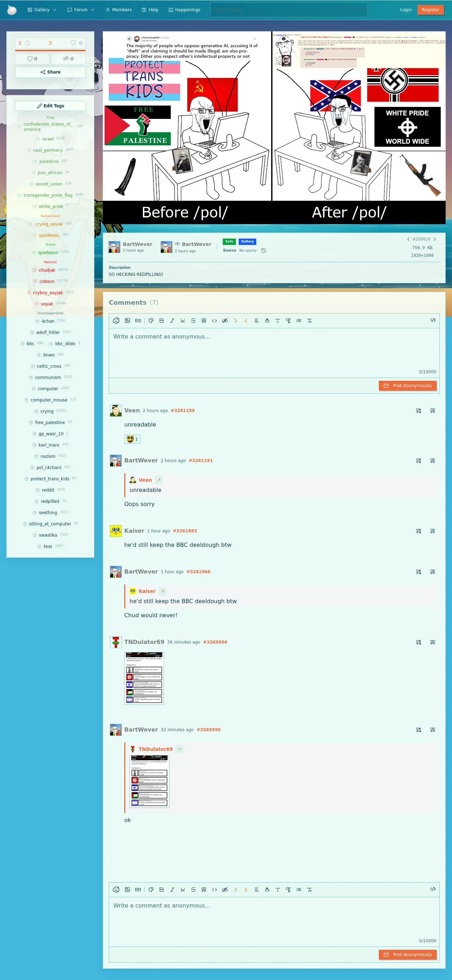Viewport: 452px width, 980px height.
Task: Open font size options in the top editor
Action: coord(278,321)
